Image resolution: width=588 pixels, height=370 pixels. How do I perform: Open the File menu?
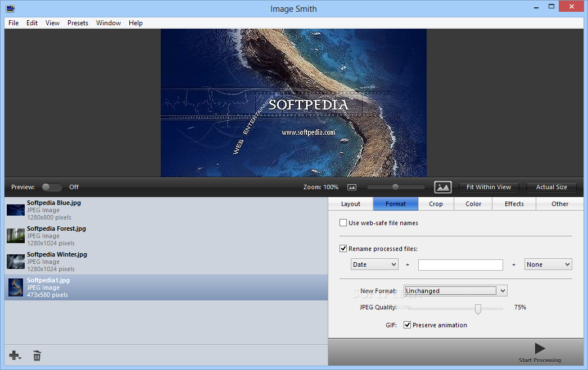(13, 23)
